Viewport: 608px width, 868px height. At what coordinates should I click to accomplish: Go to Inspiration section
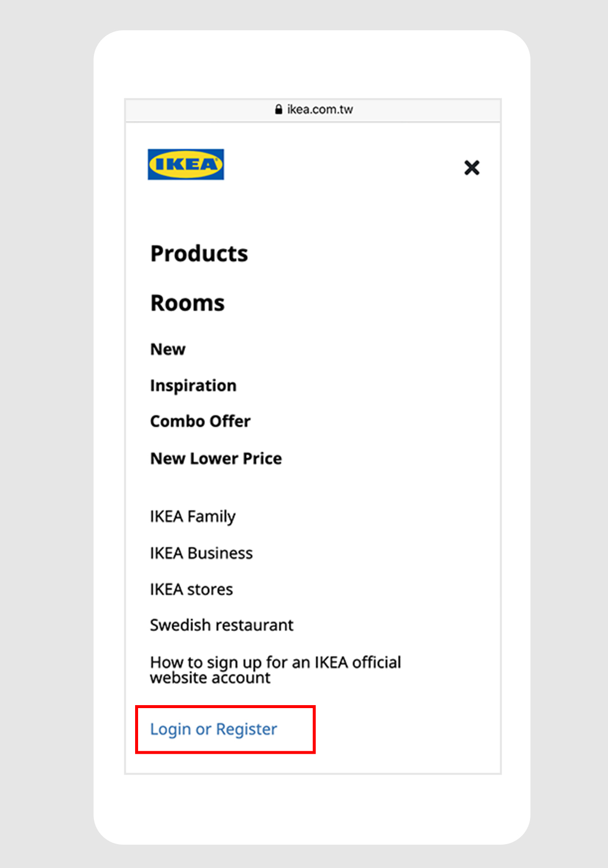coord(193,385)
